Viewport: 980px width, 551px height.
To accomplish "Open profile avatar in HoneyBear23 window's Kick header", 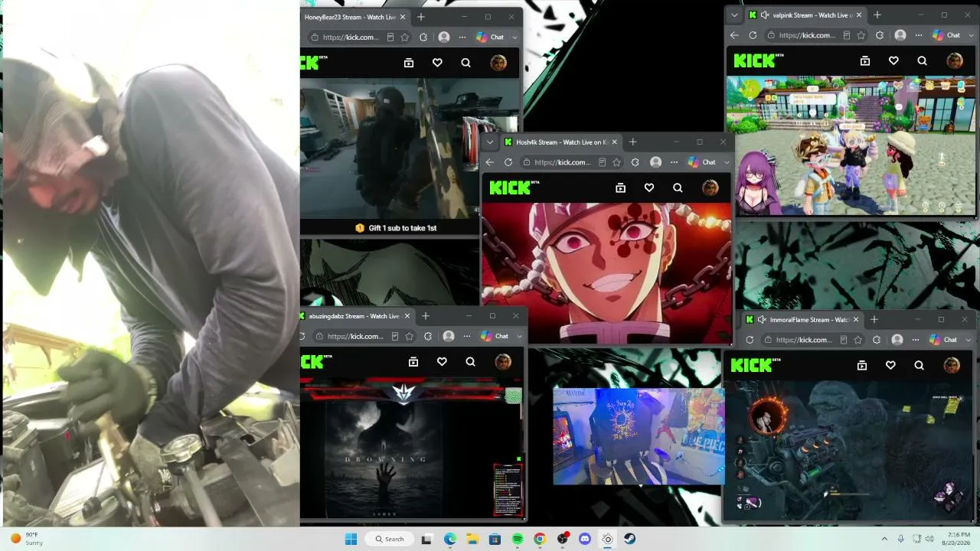I will [498, 63].
